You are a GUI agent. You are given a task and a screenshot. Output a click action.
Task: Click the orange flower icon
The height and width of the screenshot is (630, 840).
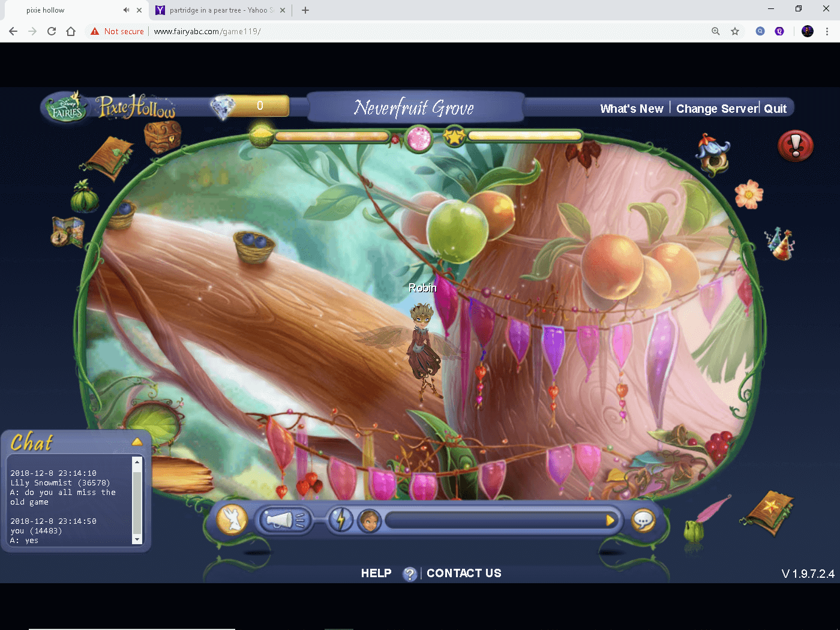coord(748,194)
